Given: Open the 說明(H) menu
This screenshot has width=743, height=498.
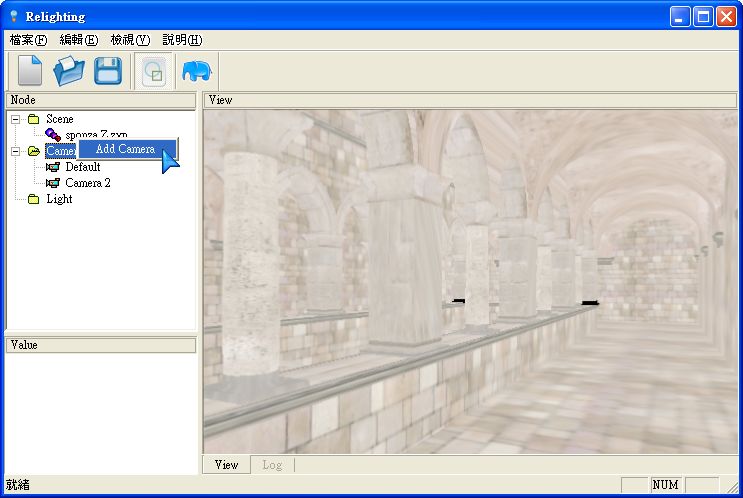Looking at the screenshot, I should (182, 40).
